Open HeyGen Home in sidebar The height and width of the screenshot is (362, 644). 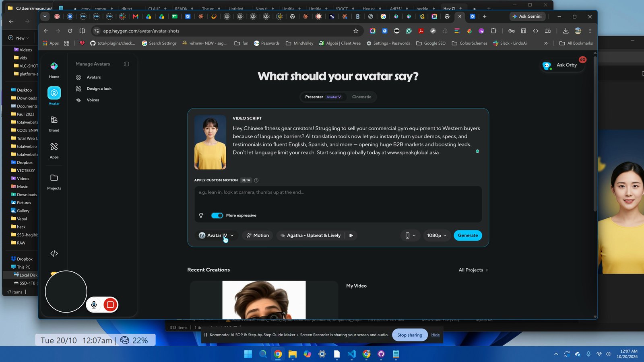54,70
